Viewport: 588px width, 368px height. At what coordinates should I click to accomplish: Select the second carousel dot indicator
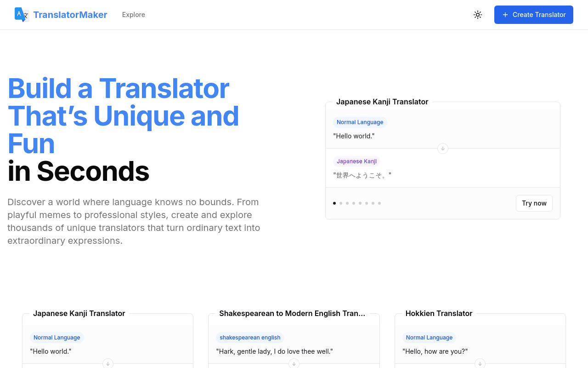[x=341, y=203]
